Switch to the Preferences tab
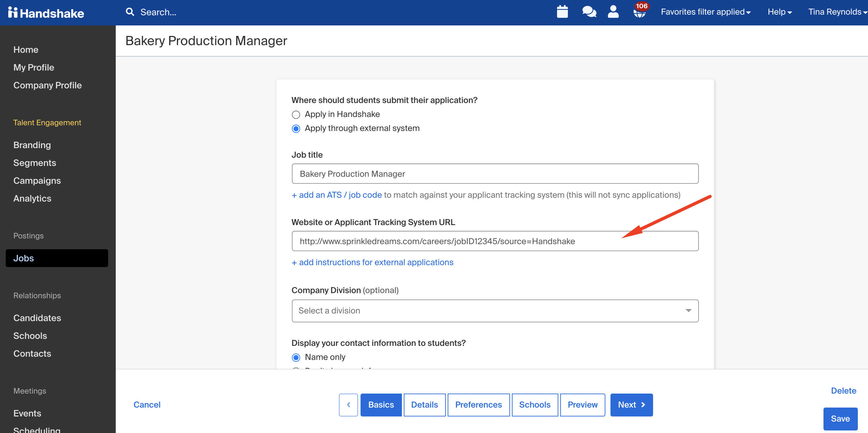This screenshot has height=433, width=868. pyautogui.click(x=478, y=405)
